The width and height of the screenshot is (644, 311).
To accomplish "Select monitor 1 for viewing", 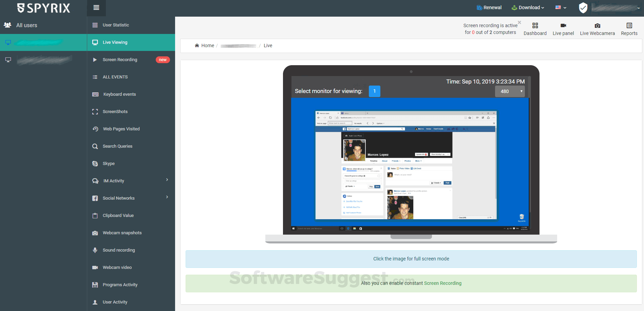I will [374, 91].
